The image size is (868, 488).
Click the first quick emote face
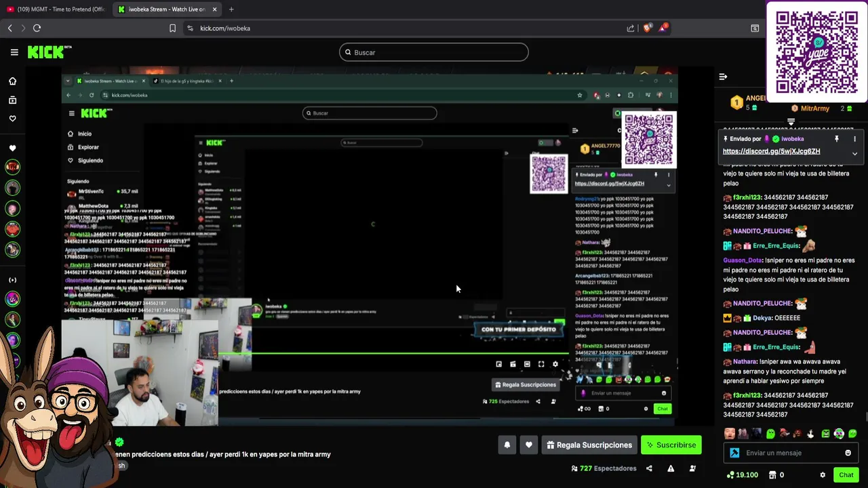coord(729,434)
